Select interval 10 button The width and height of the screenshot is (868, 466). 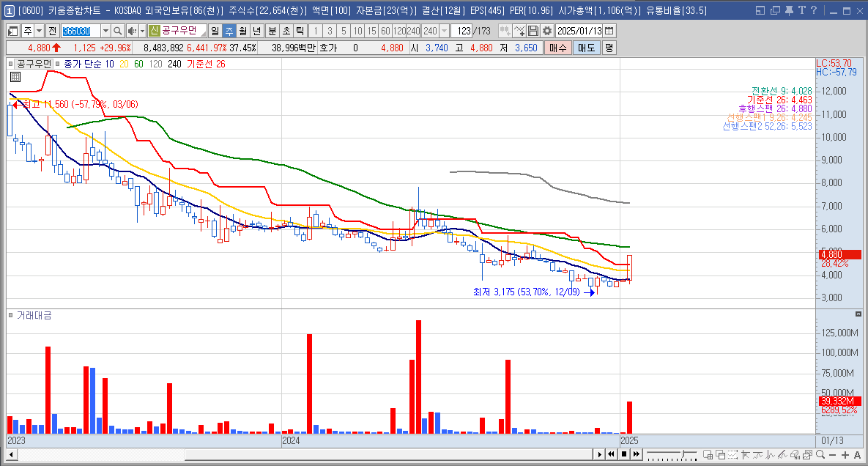tap(357, 31)
